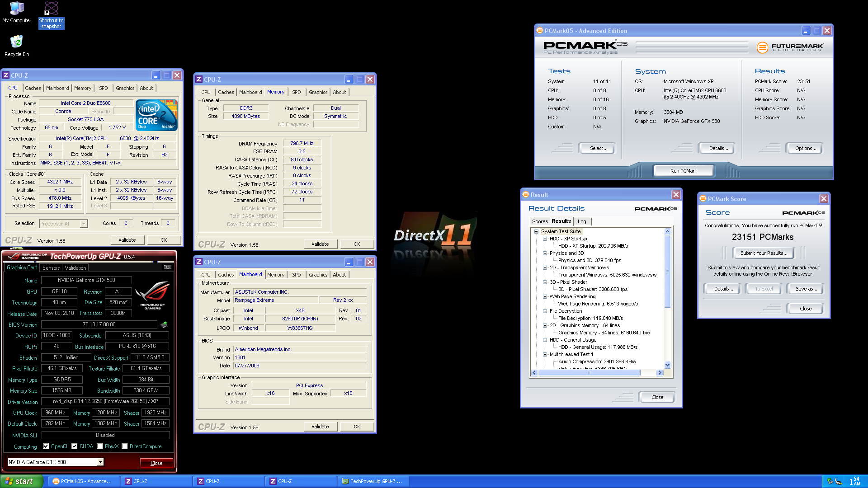The width and height of the screenshot is (868, 488).
Task: Open the Log tab in Result window
Action: point(582,221)
